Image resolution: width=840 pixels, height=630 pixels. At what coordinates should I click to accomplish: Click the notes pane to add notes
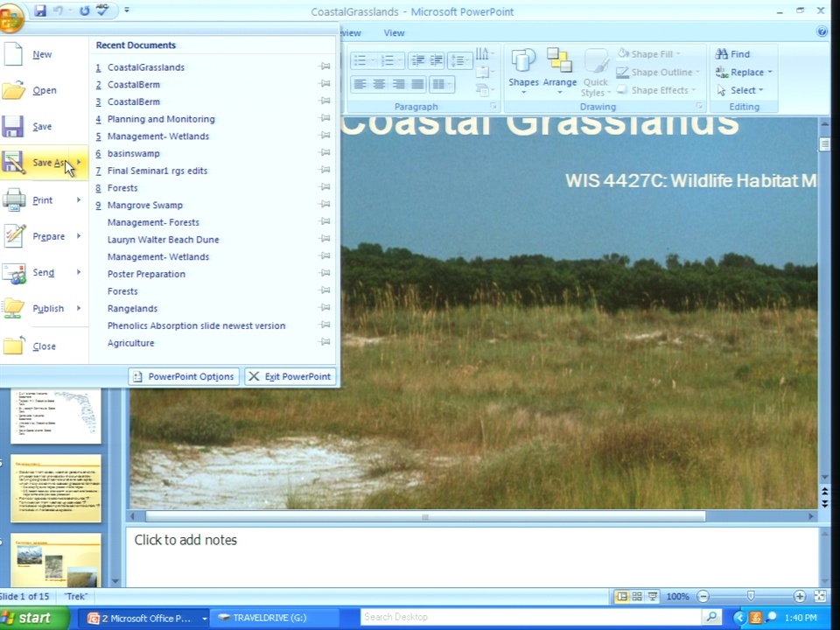coord(472,557)
